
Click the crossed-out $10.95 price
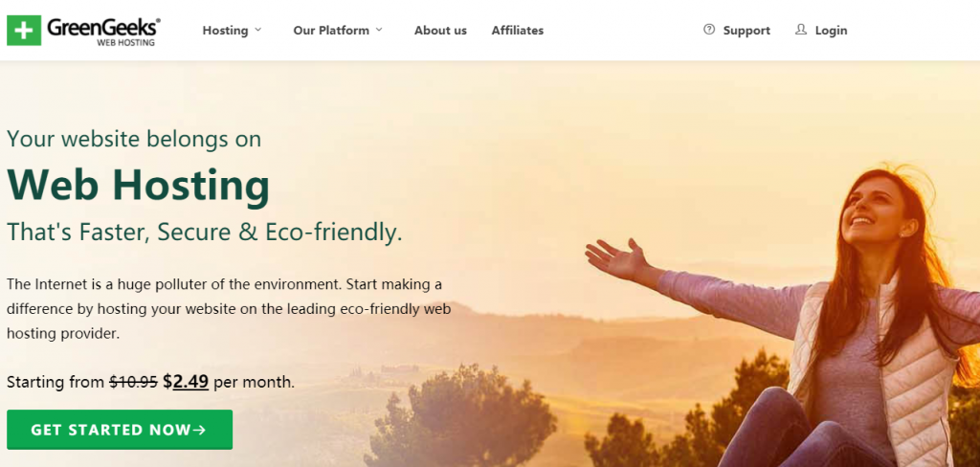tap(133, 382)
